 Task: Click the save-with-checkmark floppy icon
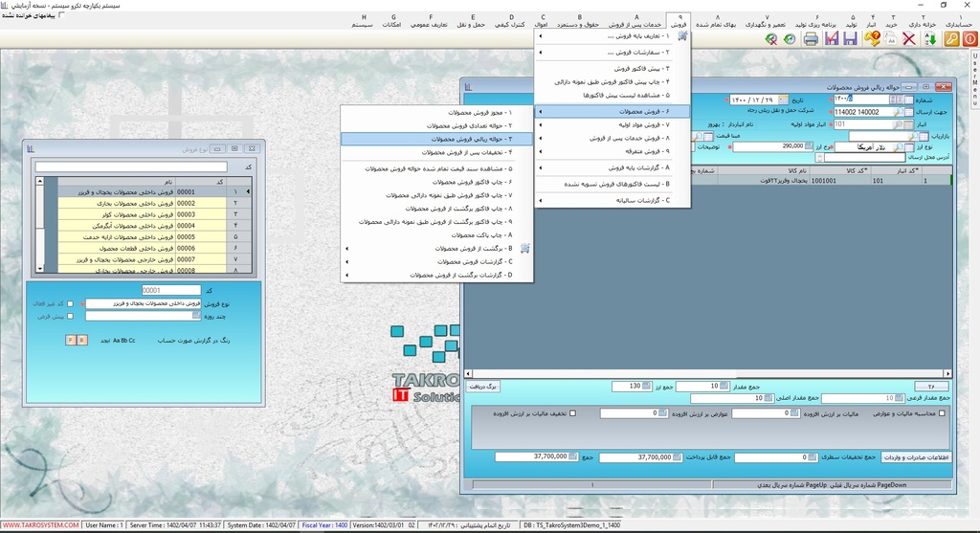831,39
